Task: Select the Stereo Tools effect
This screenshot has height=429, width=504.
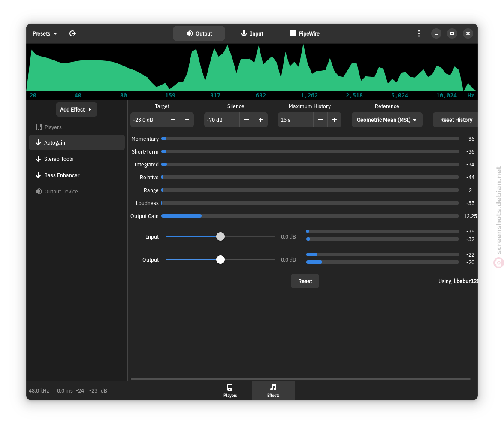Action: point(76,159)
